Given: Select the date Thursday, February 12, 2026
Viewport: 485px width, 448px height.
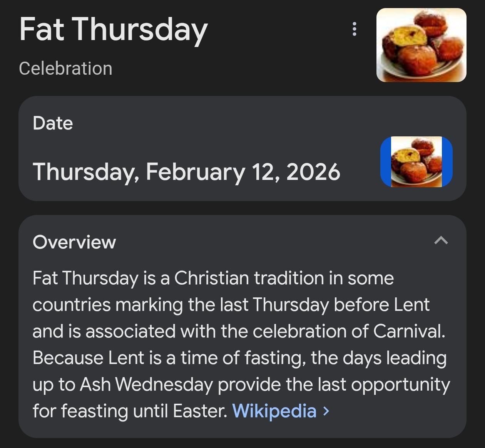Looking at the screenshot, I should click(x=186, y=172).
